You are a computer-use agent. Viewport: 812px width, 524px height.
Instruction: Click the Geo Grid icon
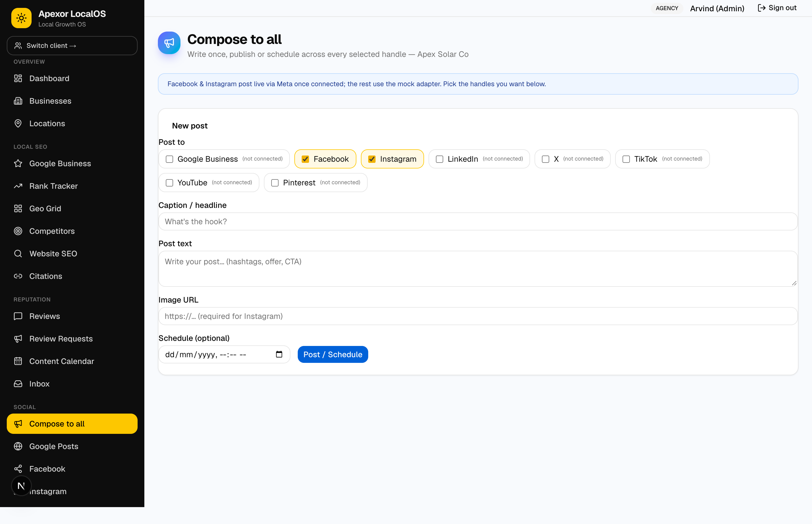pyautogui.click(x=18, y=208)
